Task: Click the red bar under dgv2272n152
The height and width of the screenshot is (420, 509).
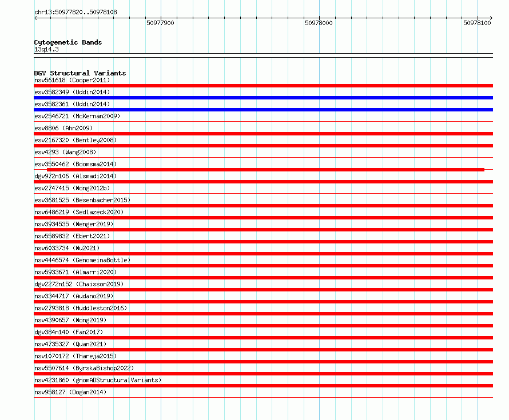Action: [x=263, y=290]
